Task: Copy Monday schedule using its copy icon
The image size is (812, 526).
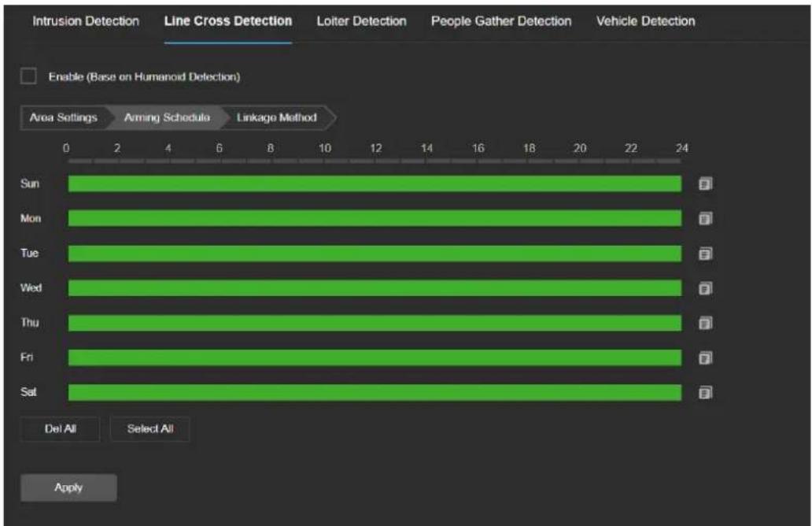Action: click(x=705, y=218)
